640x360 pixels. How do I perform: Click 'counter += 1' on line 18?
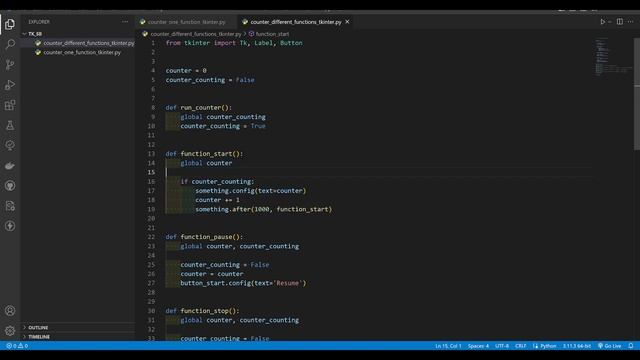tap(218, 200)
